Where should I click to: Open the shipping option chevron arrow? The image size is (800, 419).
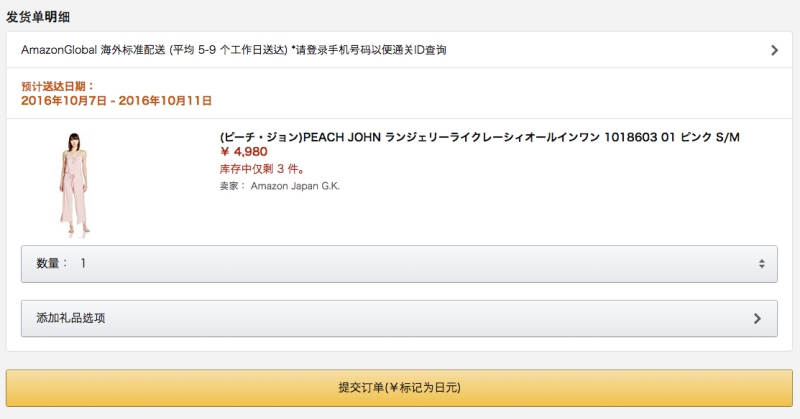tap(774, 50)
